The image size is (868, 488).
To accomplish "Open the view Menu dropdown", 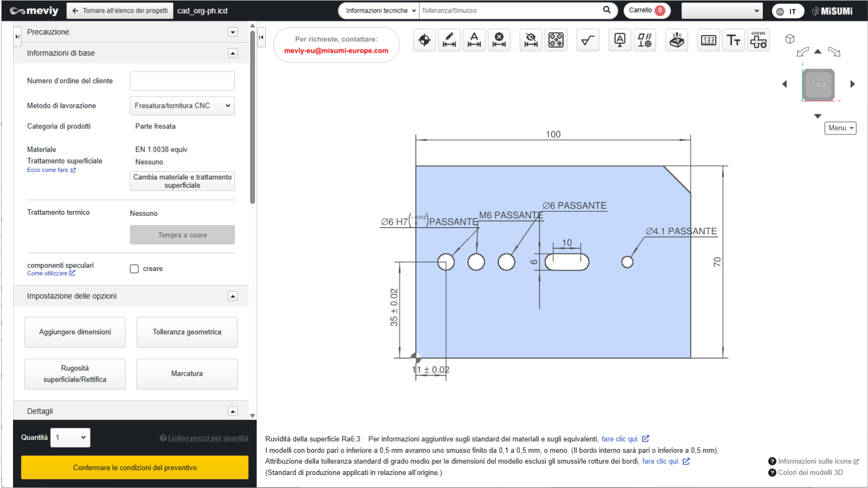I will (840, 128).
